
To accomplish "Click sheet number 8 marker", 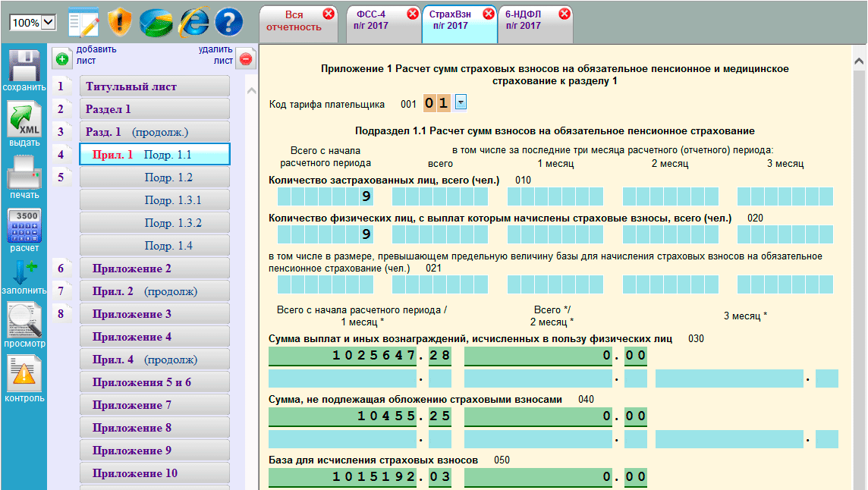I will point(61,314).
